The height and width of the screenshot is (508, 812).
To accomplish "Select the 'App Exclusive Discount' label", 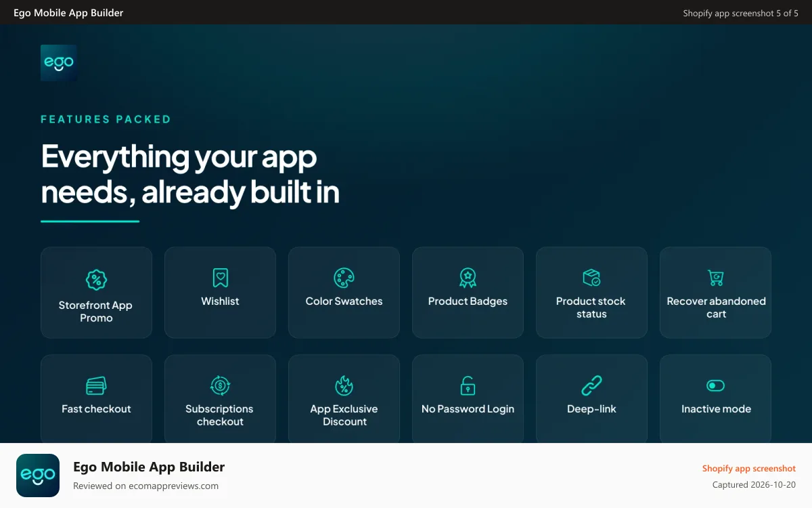I will 344,415.
